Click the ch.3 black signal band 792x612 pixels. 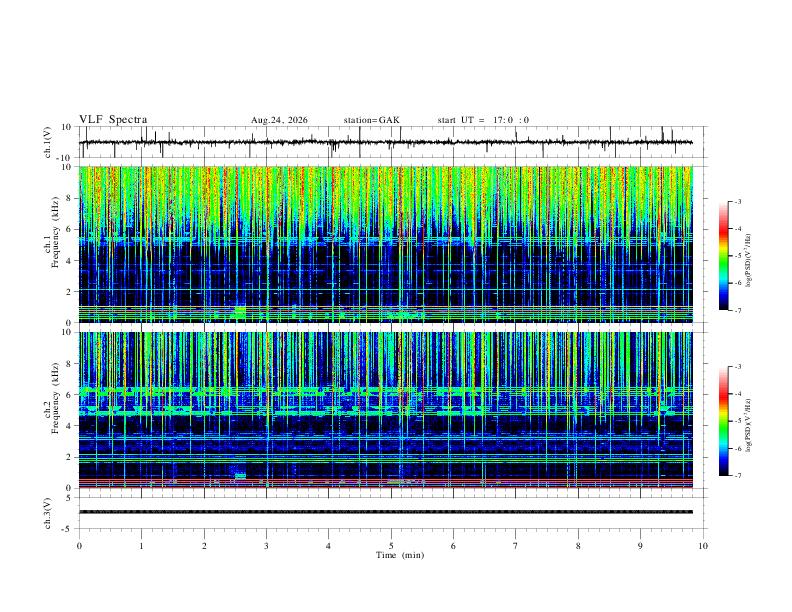click(x=386, y=512)
